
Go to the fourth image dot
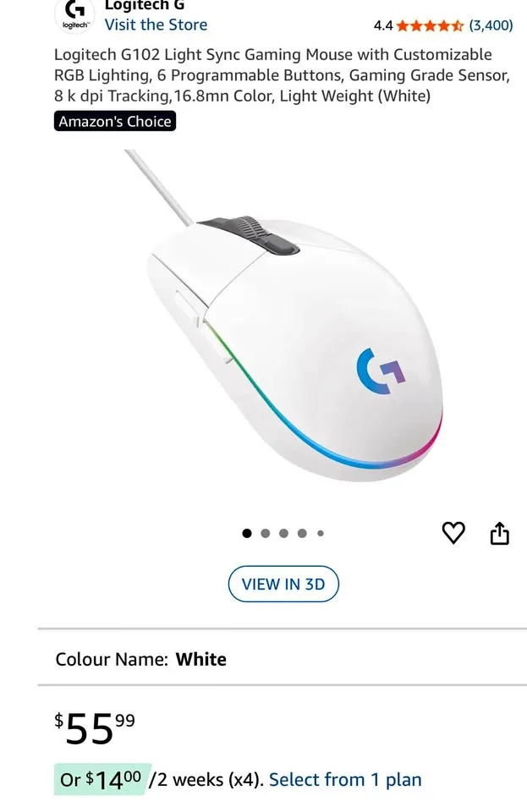coord(302,533)
